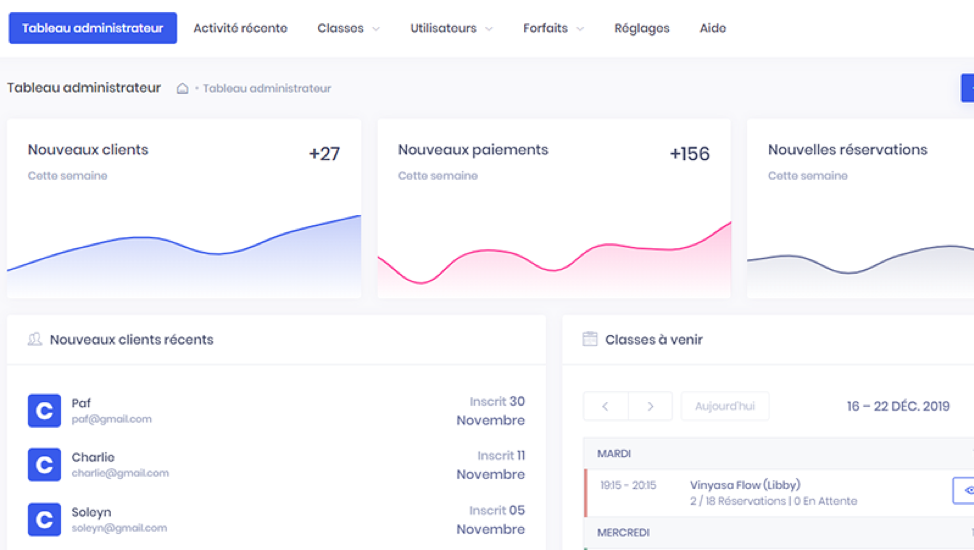974x550 pixels.
Task: Select client name Soleyn
Action: coord(91,512)
